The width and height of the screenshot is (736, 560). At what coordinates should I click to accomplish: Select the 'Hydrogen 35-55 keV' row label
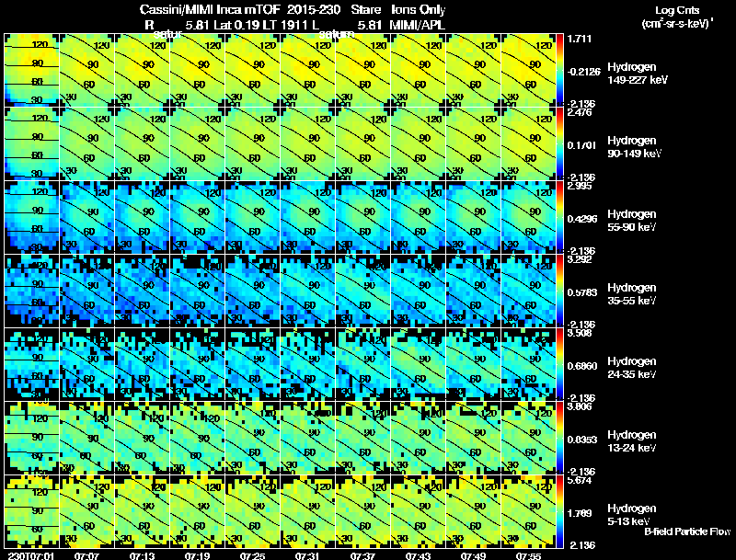pos(632,294)
